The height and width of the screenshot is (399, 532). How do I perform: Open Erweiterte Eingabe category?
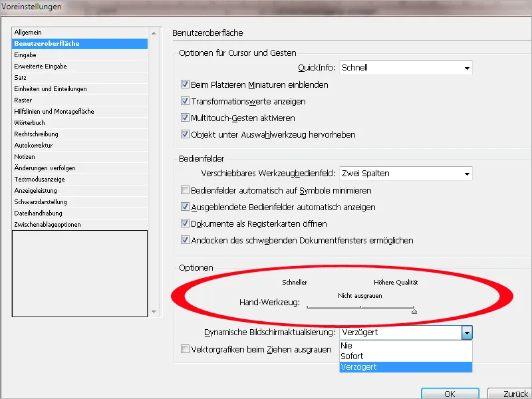click(80, 66)
